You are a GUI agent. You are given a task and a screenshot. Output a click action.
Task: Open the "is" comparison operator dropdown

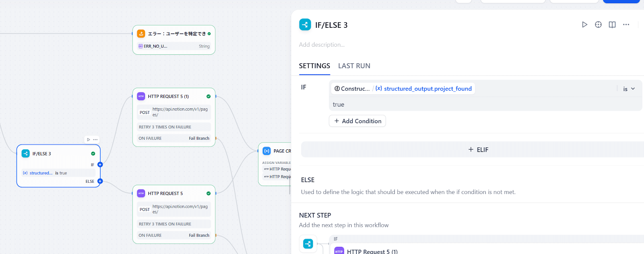click(x=629, y=89)
